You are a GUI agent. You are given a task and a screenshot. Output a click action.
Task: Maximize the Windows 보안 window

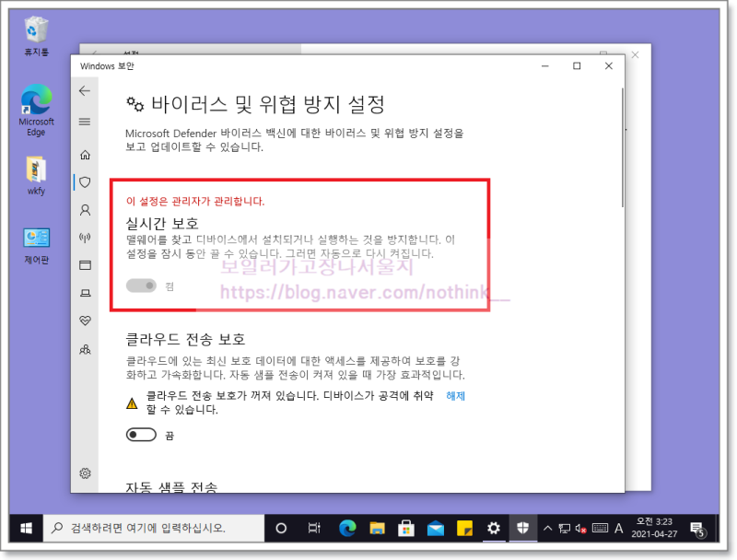pyautogui.click(x=577, y=66)
